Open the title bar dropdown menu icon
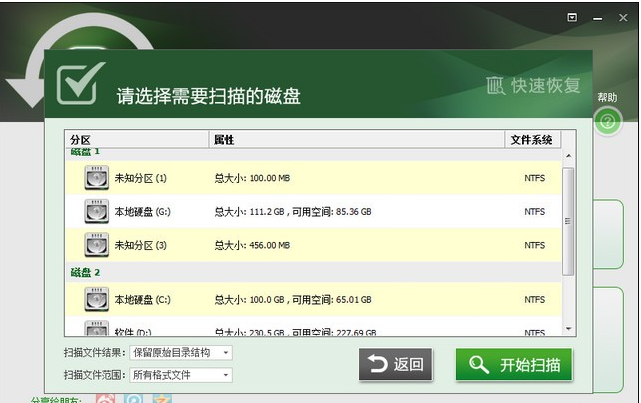The image size is (641, 403). 572,17
